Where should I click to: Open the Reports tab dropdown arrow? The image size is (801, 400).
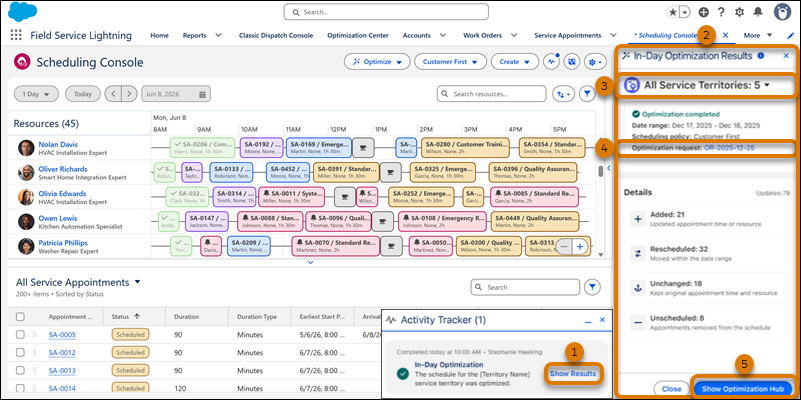coord(219,35)
